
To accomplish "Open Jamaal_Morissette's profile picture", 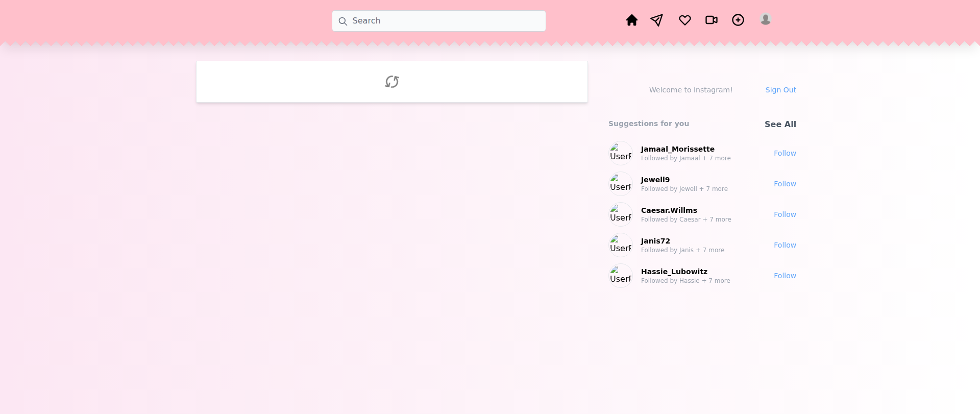I will coord(621,153).
